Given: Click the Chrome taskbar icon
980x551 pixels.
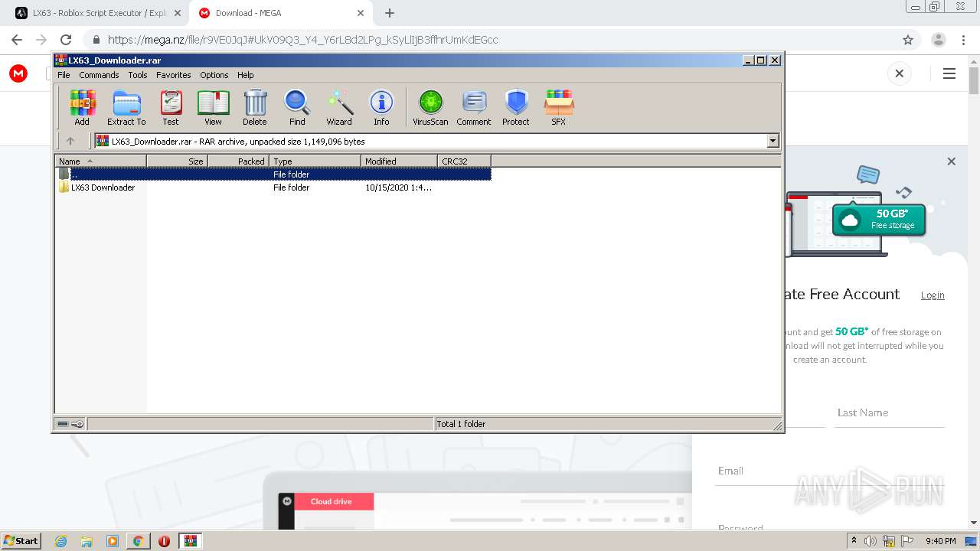Looking at the screenshot, I should pyautogui.click(x=138, y=541).
